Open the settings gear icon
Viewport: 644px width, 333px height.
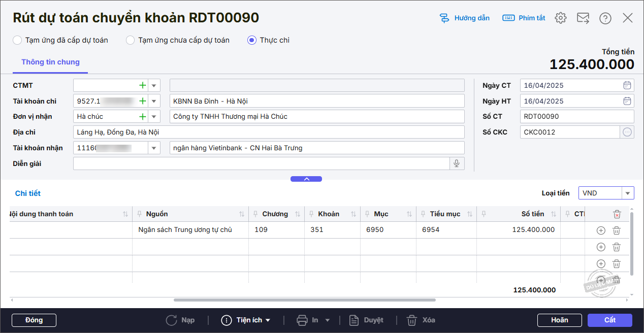560,18
